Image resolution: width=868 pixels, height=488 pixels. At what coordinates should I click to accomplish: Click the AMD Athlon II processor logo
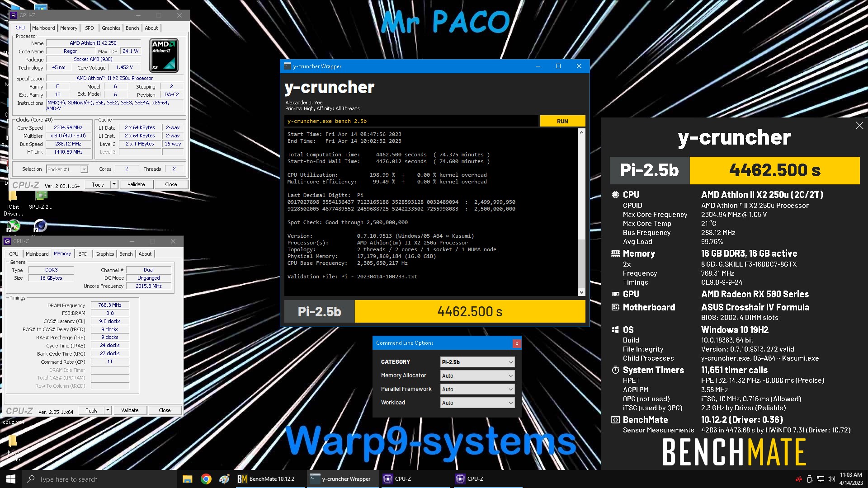(x=164, y=56)
